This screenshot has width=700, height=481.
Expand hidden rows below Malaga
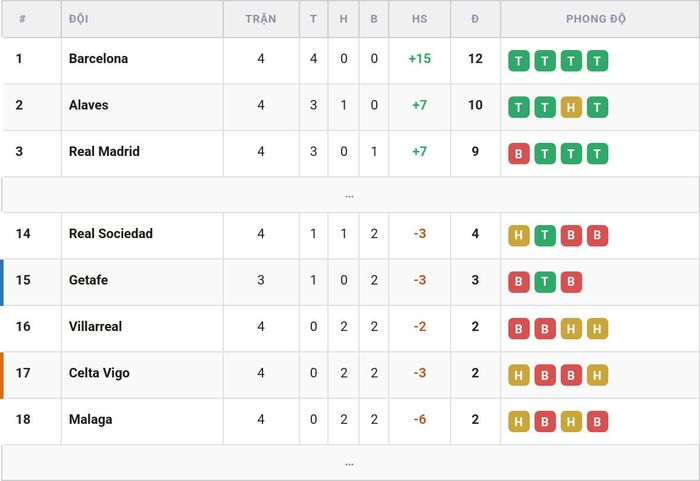click(x=350, y=463)
